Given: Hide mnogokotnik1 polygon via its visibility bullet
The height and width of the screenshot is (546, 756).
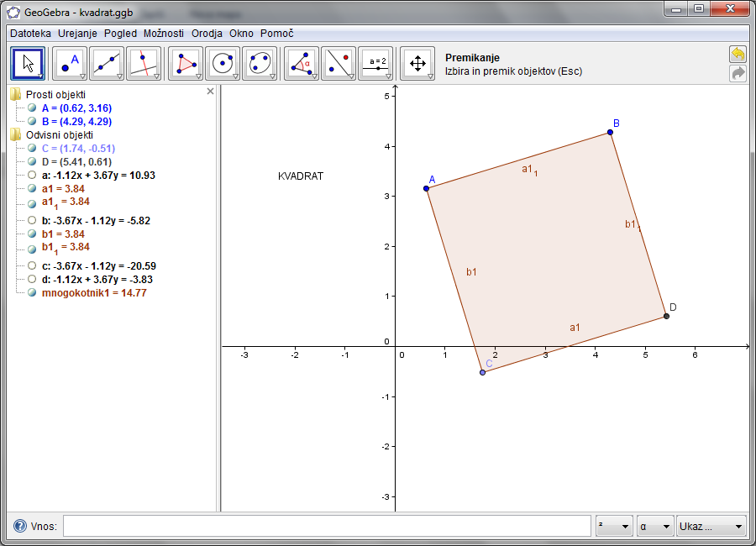Looking at the screenshot, I should click(x=32, y=293).
